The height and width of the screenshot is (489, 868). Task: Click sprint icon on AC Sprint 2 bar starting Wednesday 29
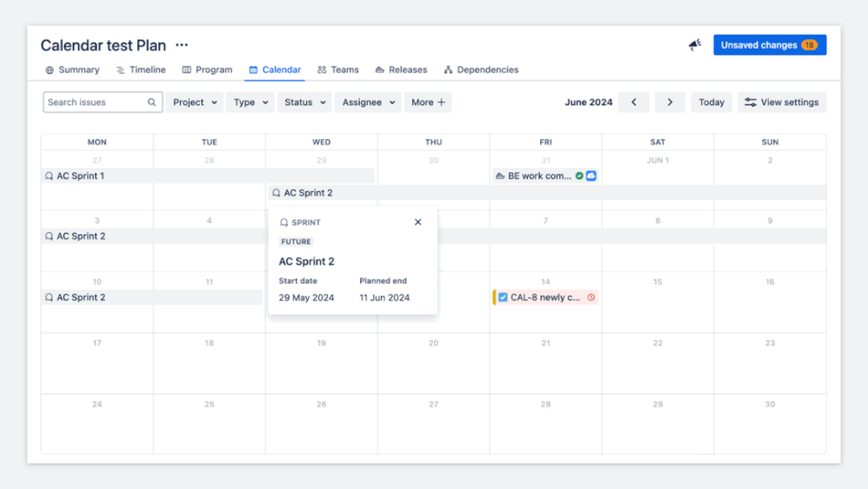277,192
